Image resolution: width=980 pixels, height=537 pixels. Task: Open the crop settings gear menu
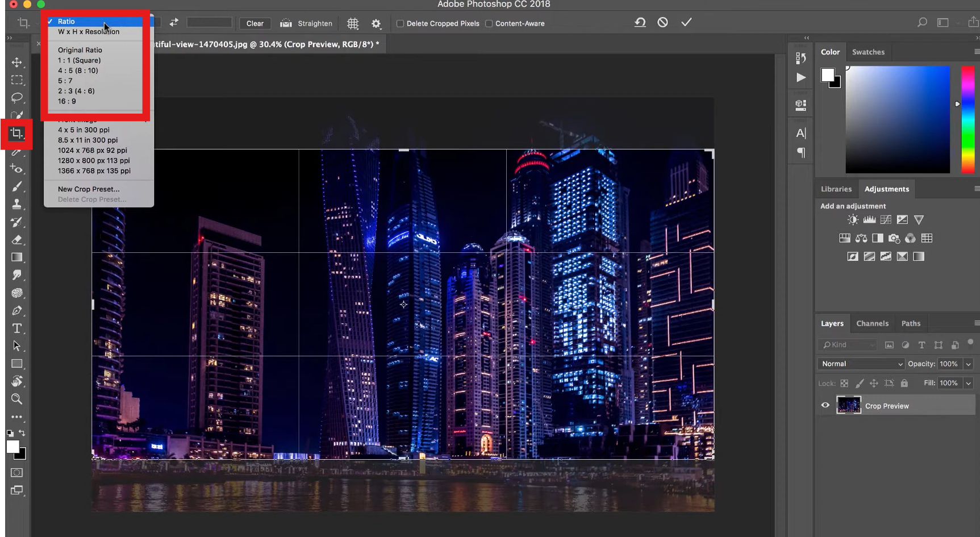(376, 23)
